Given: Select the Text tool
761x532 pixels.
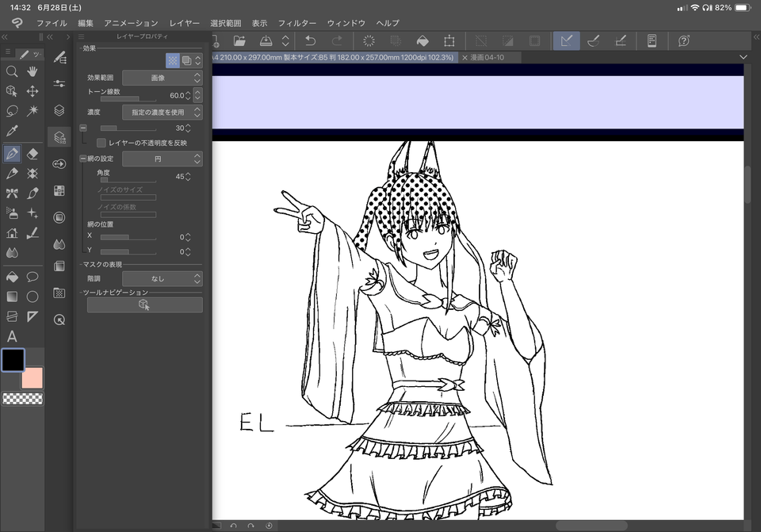Looking at the screenshot, I should [12, 336].
